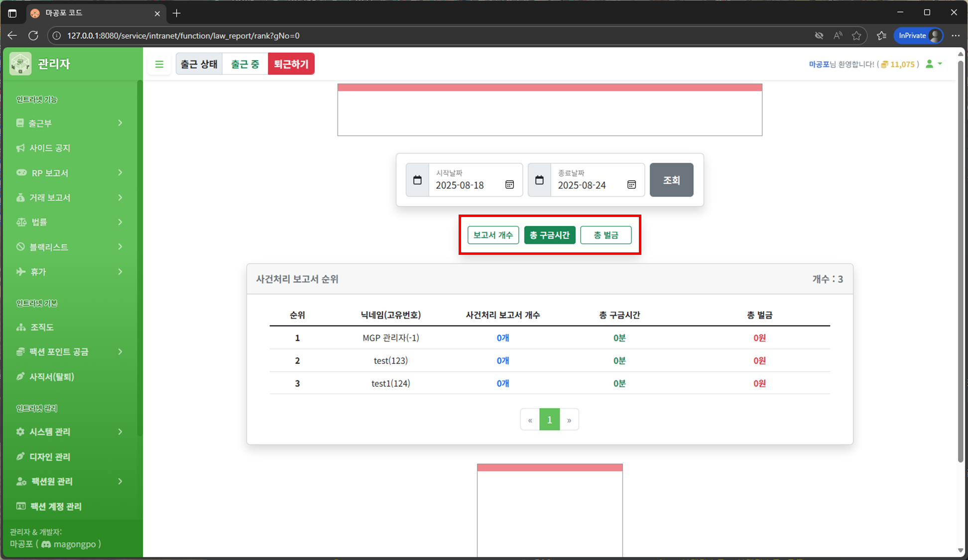
Task: Open the start date calendar picker icon
Action: [509, 185]
